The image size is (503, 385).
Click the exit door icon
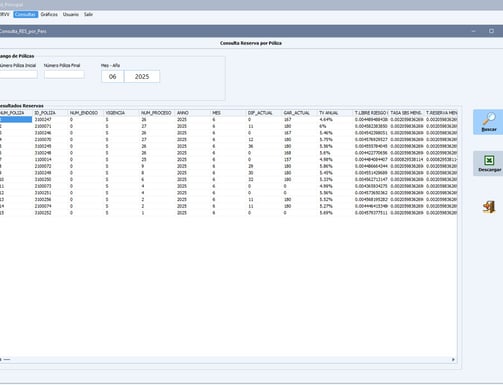(x=489, y=207)
